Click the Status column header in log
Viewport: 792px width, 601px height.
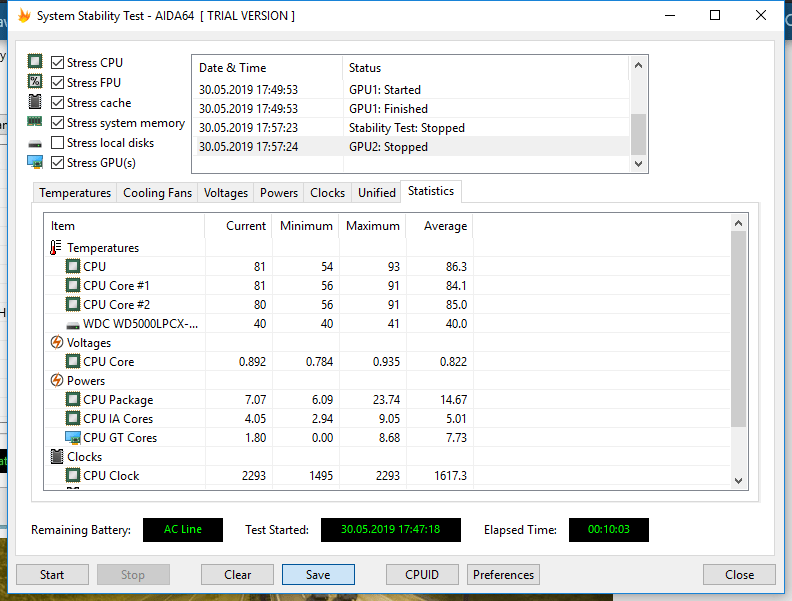click(486, 68)
